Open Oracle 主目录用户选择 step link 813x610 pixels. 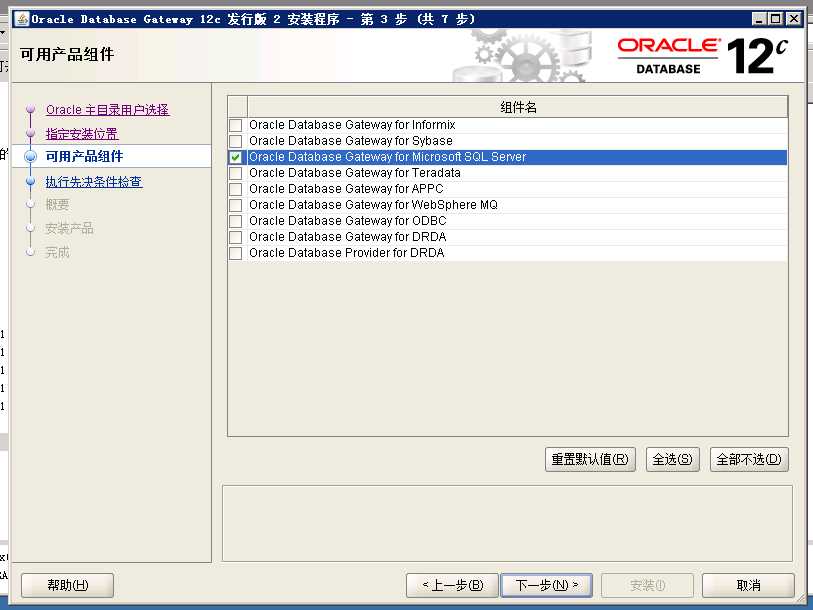[107, 110]
